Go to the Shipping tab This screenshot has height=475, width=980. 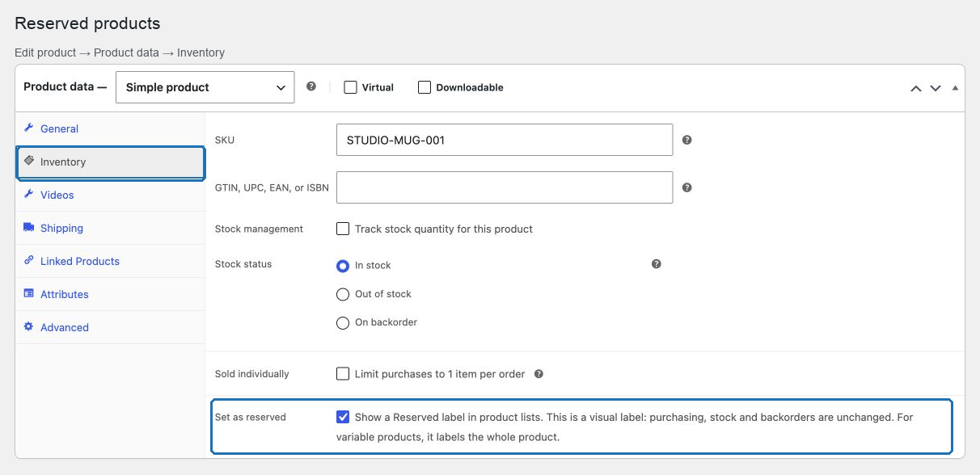pyautogui.click(x=110, y=228)
